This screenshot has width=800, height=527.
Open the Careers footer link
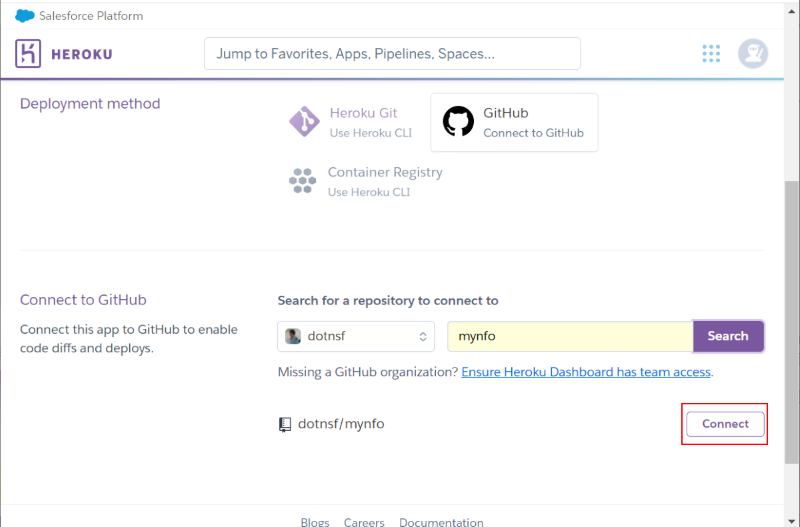point(364,522)
